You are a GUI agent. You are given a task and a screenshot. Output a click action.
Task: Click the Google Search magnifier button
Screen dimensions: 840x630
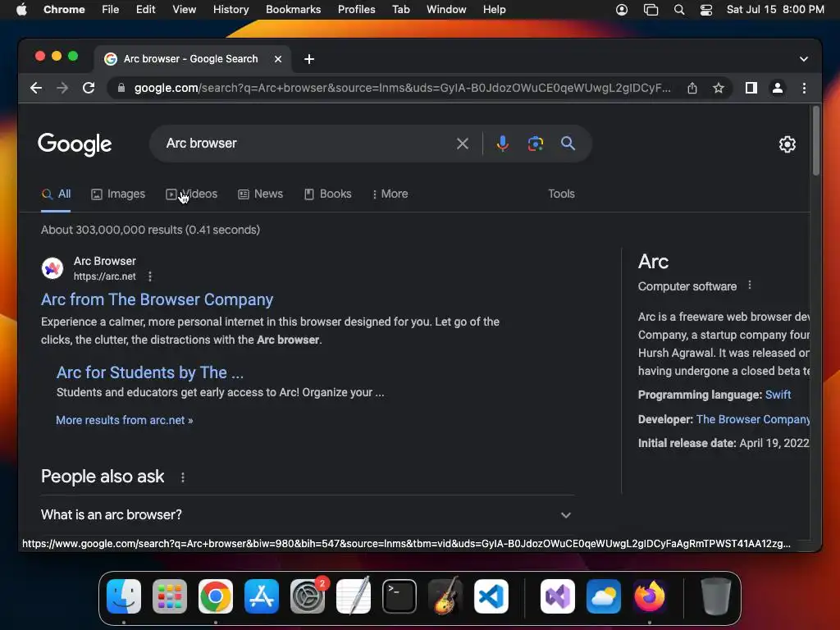[568, 144]
